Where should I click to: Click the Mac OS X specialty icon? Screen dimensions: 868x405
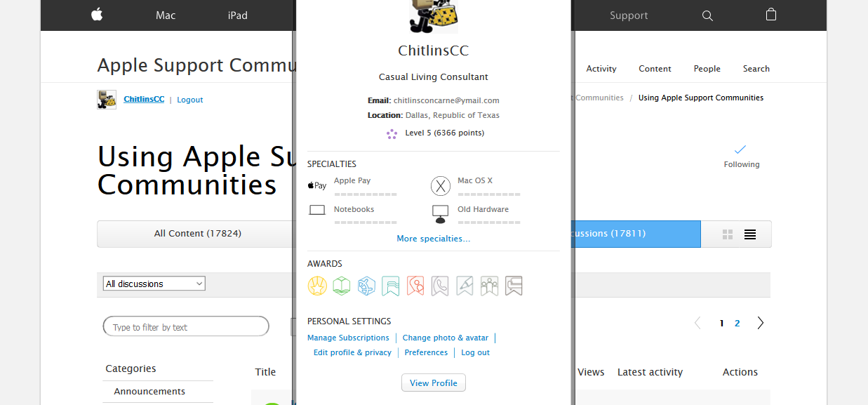pos(441,185)
